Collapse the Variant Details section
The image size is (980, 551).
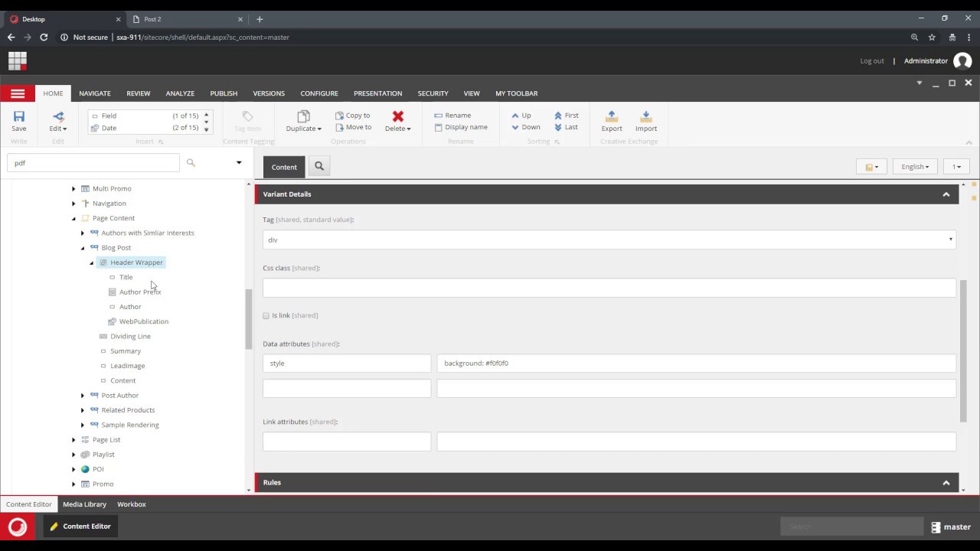click(x=946, y=194)
